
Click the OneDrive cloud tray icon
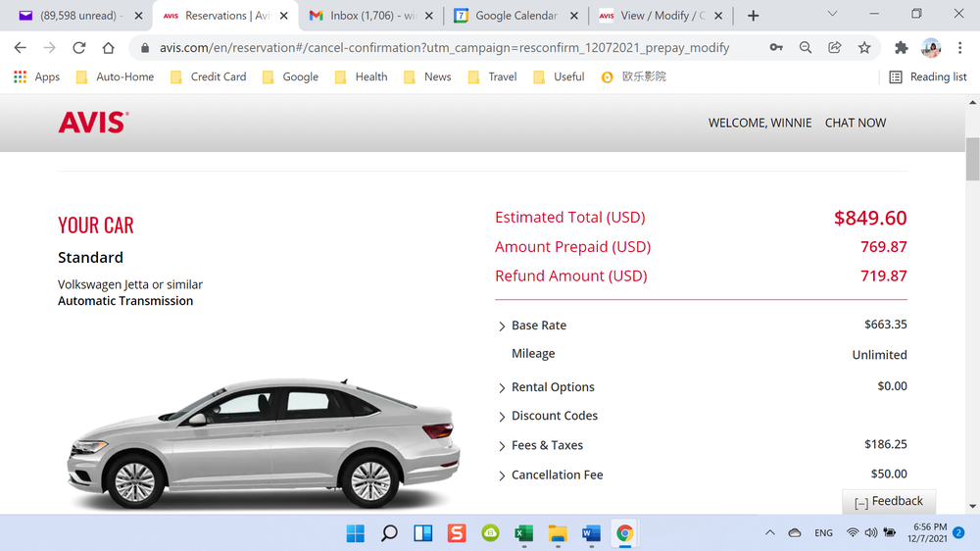tap(795, 533)
